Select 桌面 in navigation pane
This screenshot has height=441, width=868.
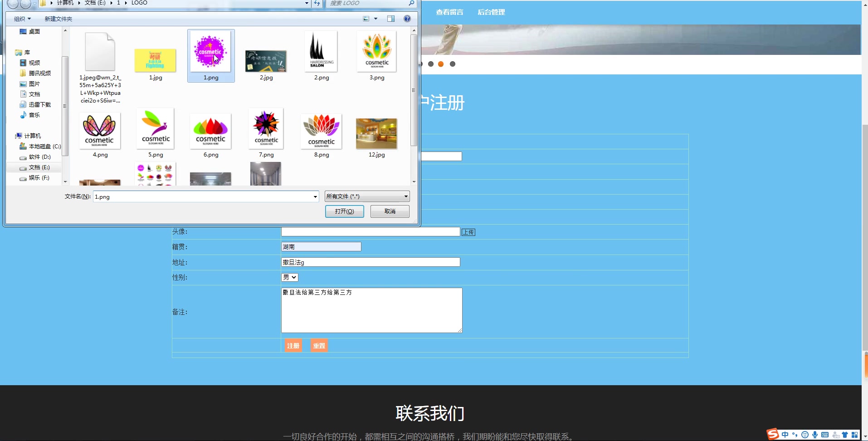pos(30,31)
